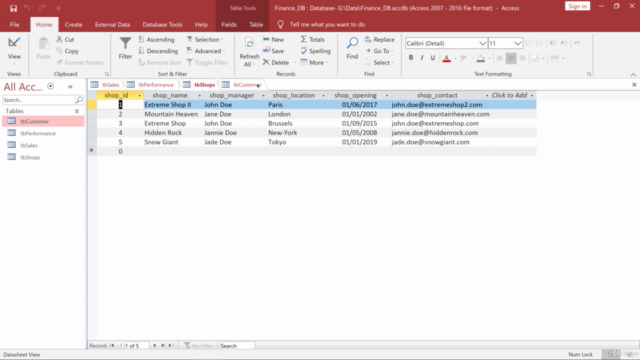Screen dimensions: 640x360
Task: Click the Save icon in quick access toolbar
Action: pos(13,8)
